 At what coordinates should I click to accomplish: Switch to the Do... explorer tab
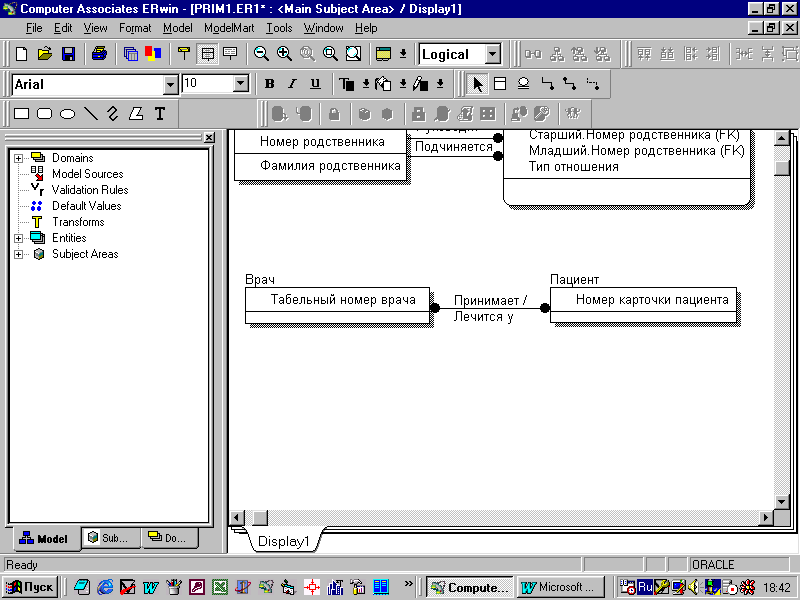coord(168,538)
